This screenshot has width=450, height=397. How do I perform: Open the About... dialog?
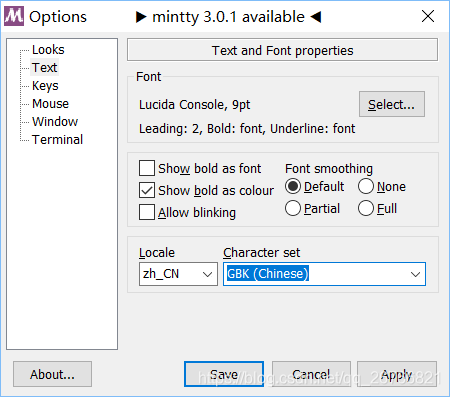pyautogui.click(x=52, y=374)
